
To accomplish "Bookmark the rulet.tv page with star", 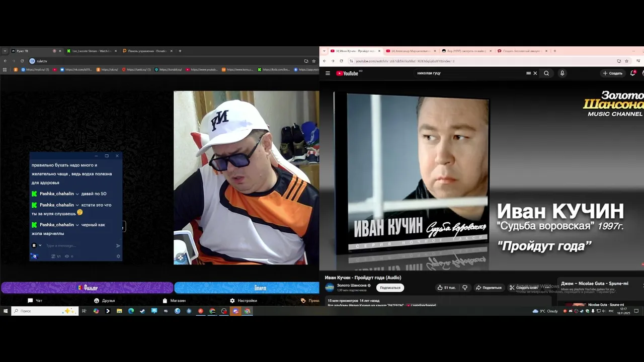I will 313,61.
